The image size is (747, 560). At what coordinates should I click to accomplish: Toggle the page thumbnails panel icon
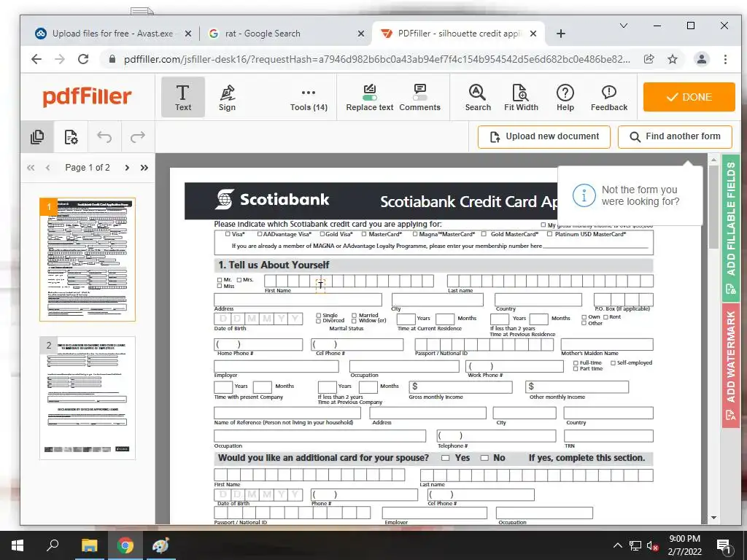[37, 137]
